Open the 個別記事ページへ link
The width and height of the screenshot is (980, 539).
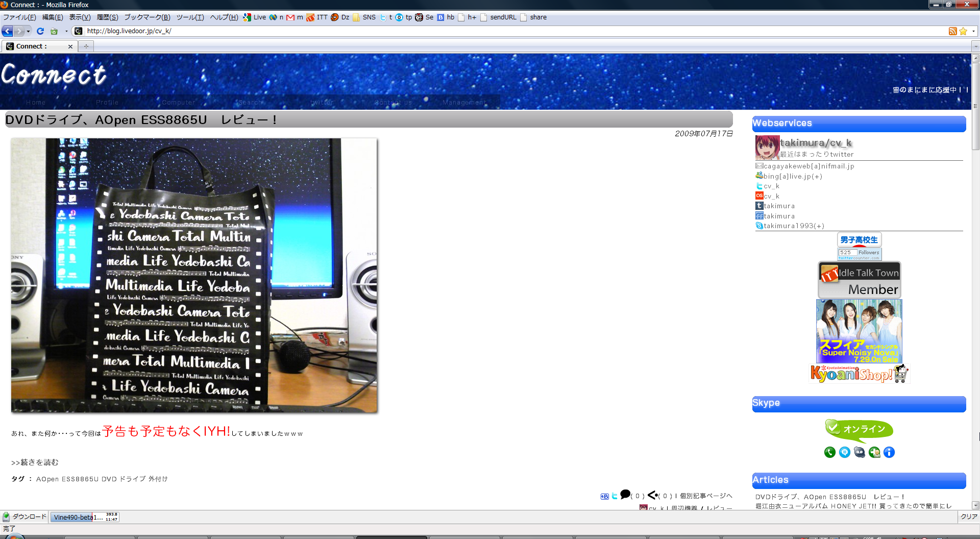click(x=706, y=496)
